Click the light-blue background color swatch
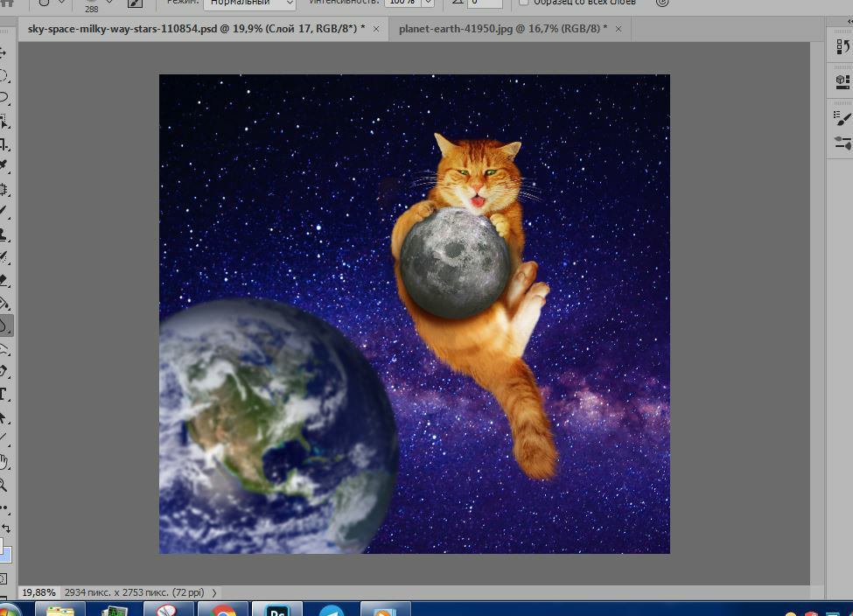This screenshot has width=853, height=616. pyautogui.click(x=6, y=555)
